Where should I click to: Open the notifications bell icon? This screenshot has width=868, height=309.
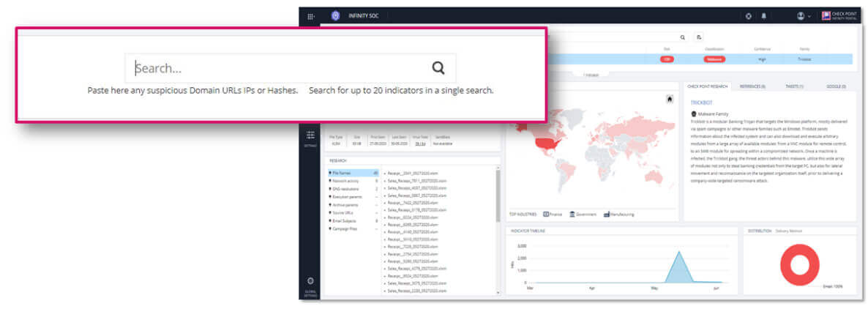763,16
